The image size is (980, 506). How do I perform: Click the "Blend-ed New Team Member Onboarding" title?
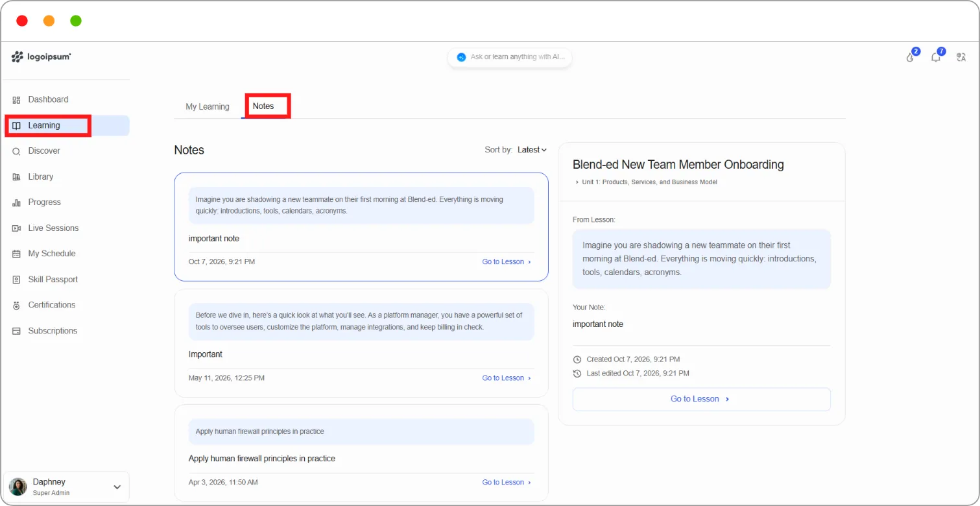(678, 165)
